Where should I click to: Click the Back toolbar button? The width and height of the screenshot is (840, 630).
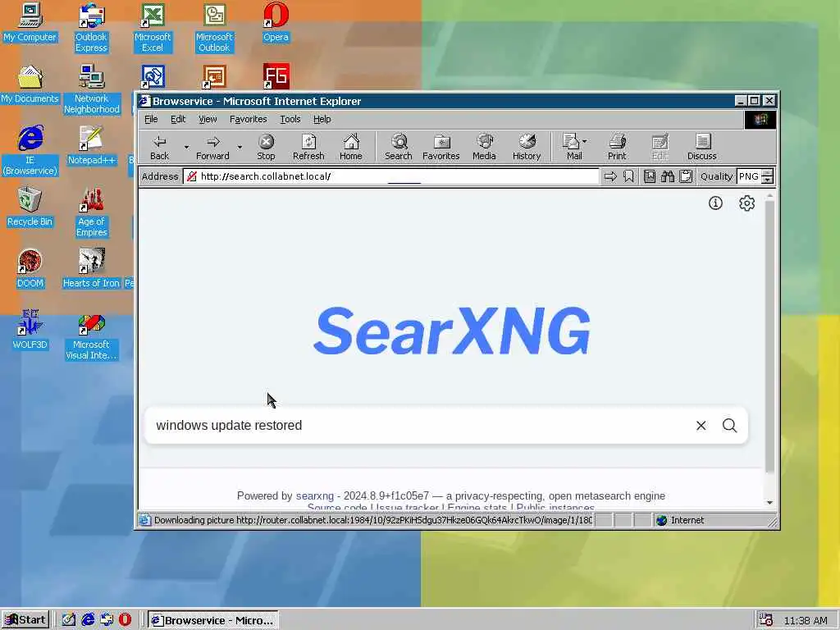159,147
